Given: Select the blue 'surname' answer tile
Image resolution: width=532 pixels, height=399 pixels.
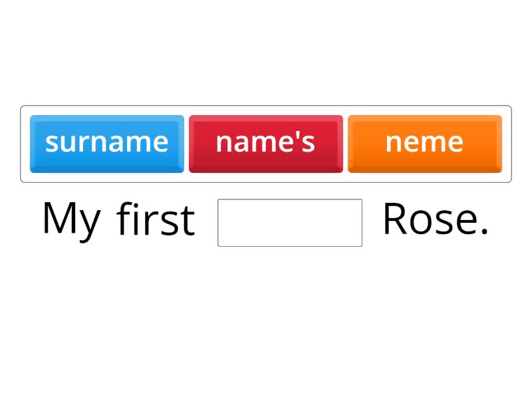Looking at the screenshot, I should point(106,142).
